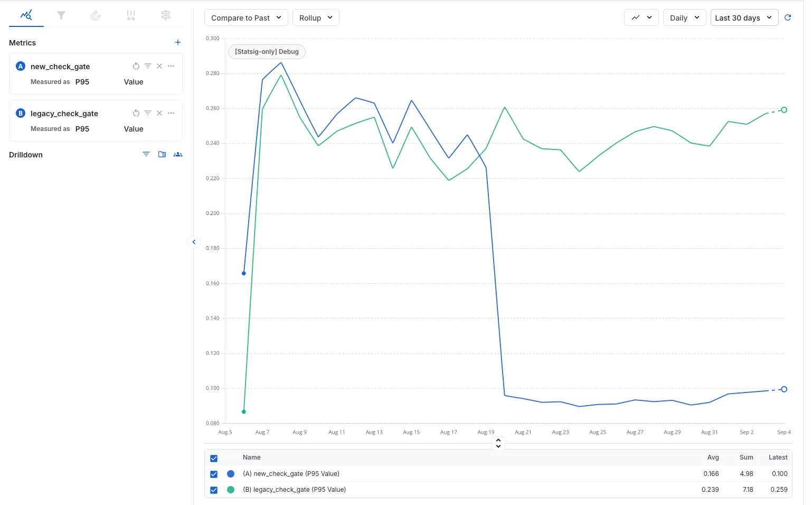Collapse the left metrics panel
Screen dimensions: 812x505
pyautogui.click(x=194, y=242)
